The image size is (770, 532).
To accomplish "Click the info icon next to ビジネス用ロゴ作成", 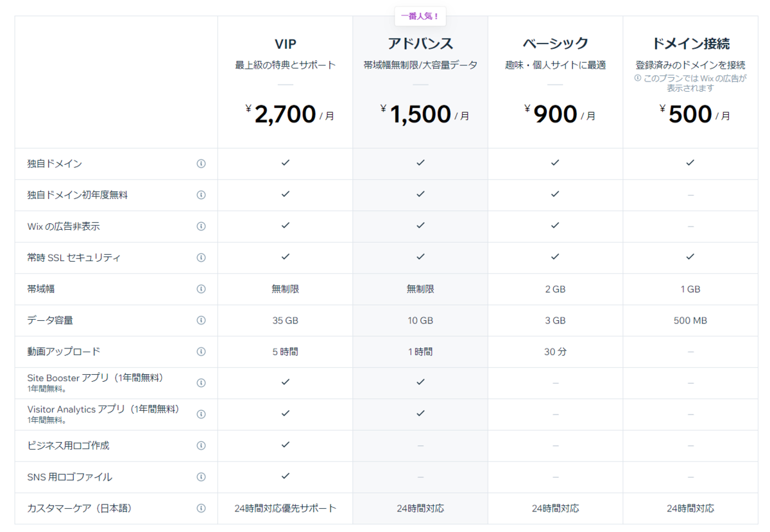I will 201,445.
